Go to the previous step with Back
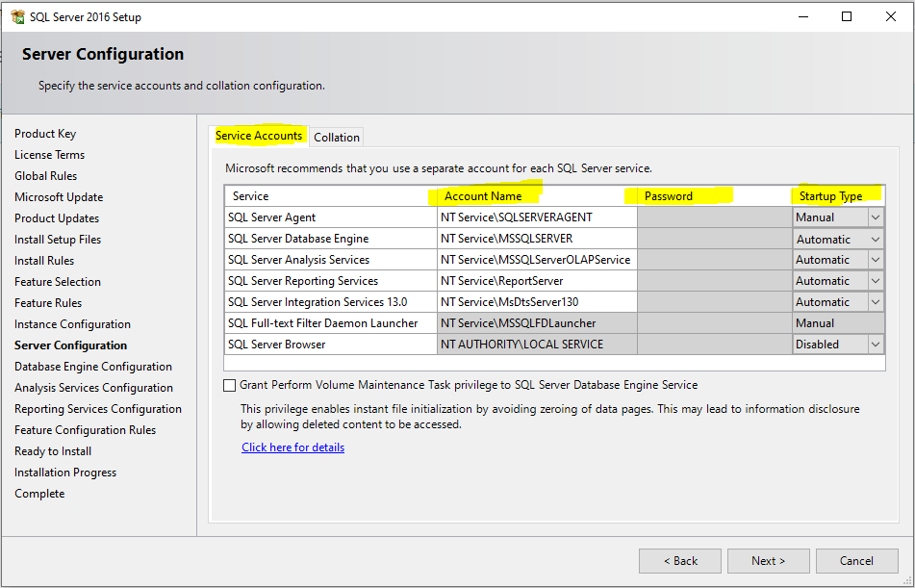Image resolution: width=915 pixels, height=588 pixels. (680, 561)
